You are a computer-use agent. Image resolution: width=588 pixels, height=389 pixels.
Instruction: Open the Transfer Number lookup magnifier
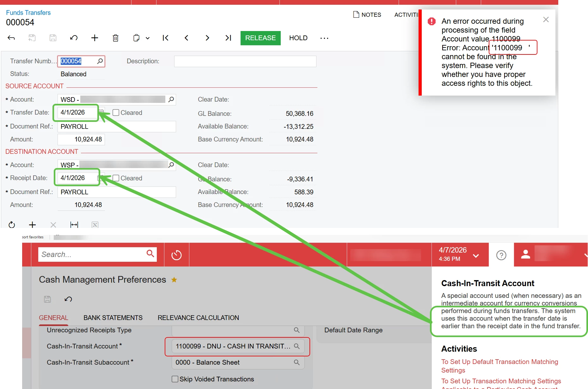coord(100,61)
